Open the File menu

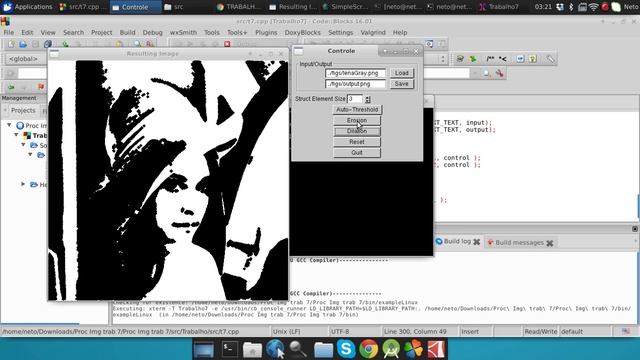9,32
